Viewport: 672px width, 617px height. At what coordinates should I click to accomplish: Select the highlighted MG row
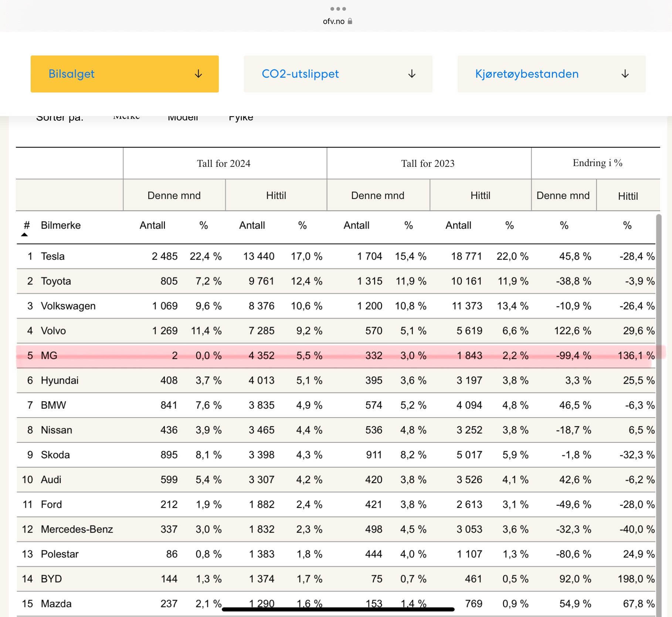(x=336, y=355)
